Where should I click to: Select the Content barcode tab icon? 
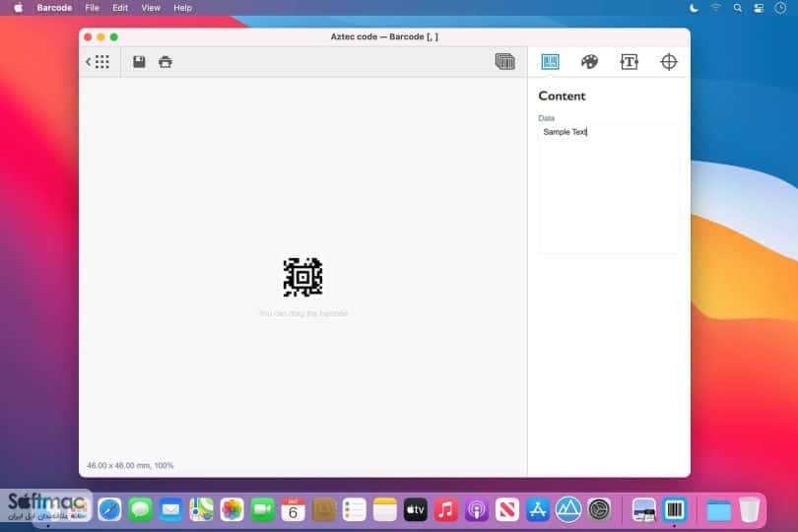[x=550, y=62]
